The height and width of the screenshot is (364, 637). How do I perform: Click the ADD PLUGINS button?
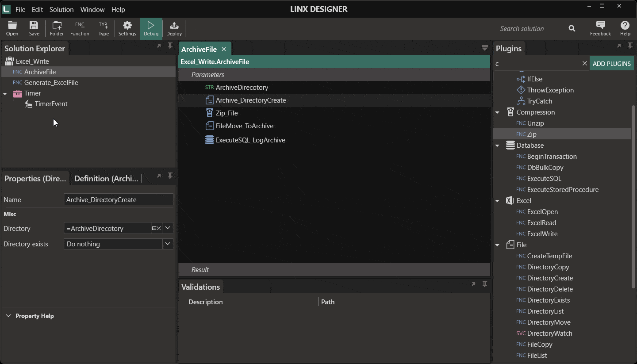pyautogui.click(x=611, y=64)
